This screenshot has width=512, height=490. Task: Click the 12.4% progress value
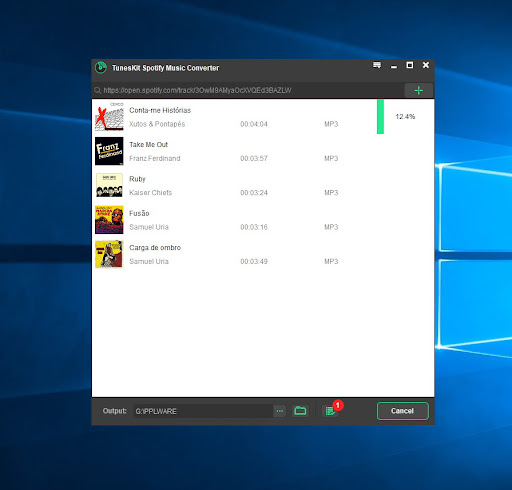pyautogui.click(x=405, y=117)
